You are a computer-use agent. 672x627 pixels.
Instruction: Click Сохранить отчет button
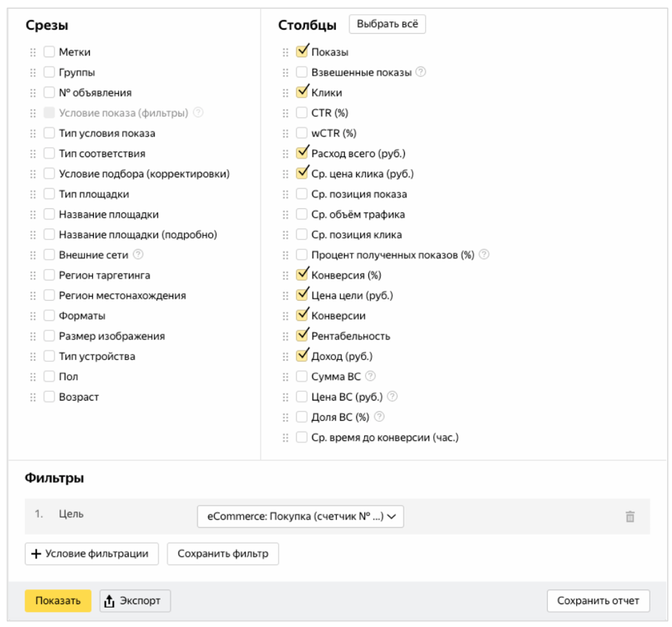point(598,601)
